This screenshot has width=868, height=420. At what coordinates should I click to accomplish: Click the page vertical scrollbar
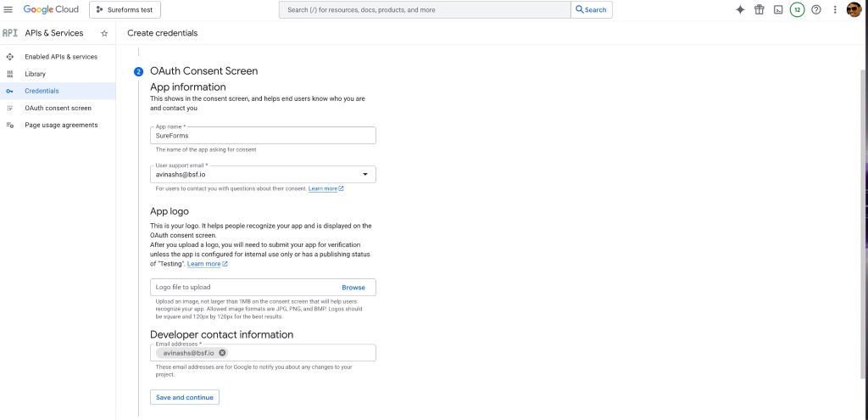coord(865,224)
